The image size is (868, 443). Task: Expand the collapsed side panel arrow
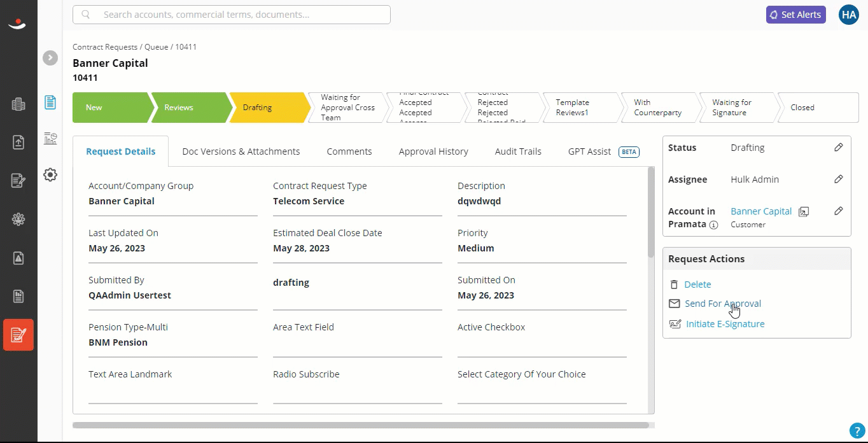(50, 58)
